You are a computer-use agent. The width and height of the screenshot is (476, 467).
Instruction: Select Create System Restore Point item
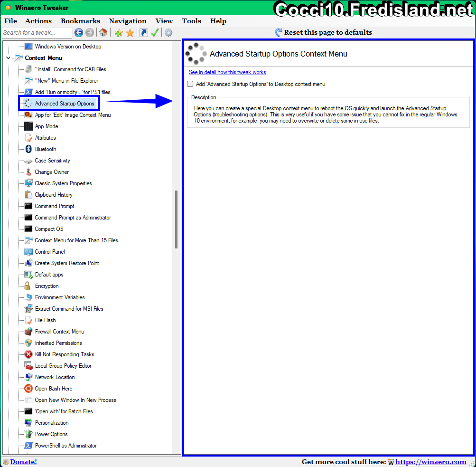pos(67,263)
